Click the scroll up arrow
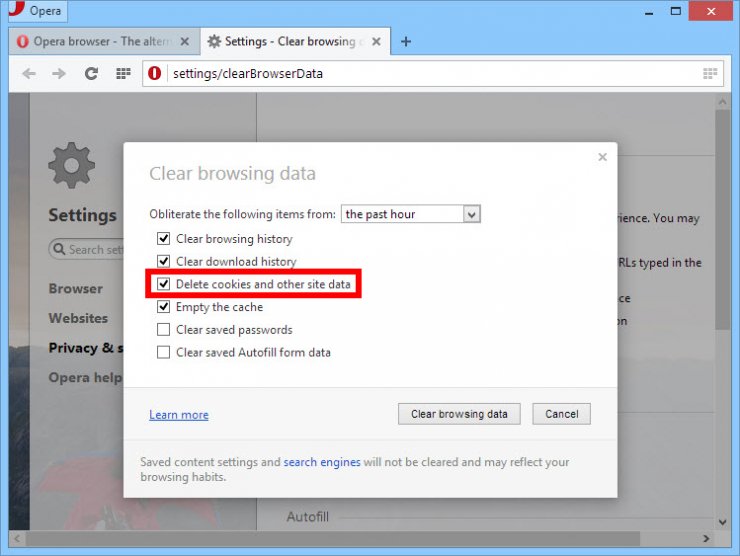The width and height of the screenshot is (740, 556). coord(722,101)
